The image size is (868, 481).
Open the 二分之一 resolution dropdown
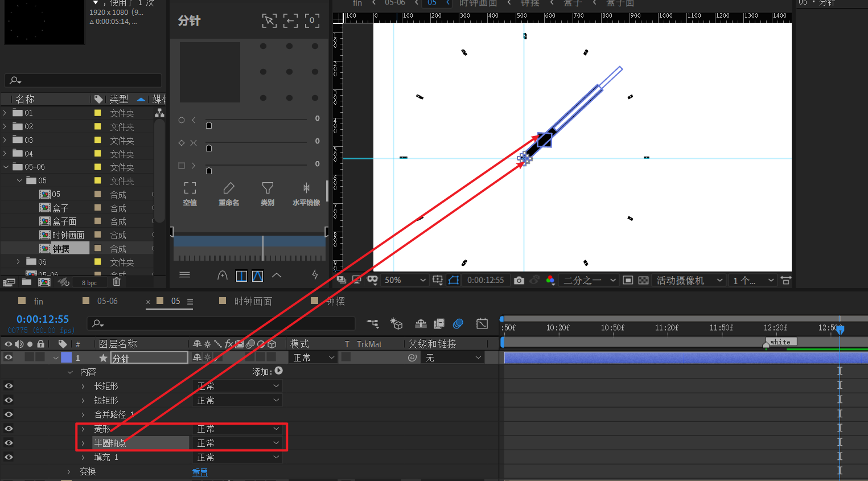589,280
